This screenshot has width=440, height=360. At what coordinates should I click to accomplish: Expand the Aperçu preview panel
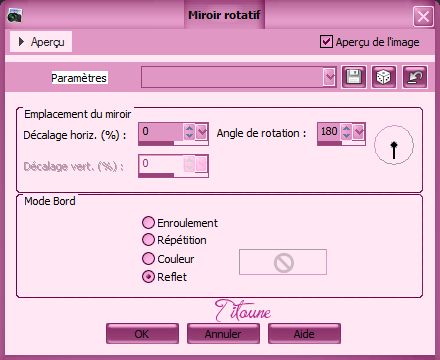click(41, 42)
